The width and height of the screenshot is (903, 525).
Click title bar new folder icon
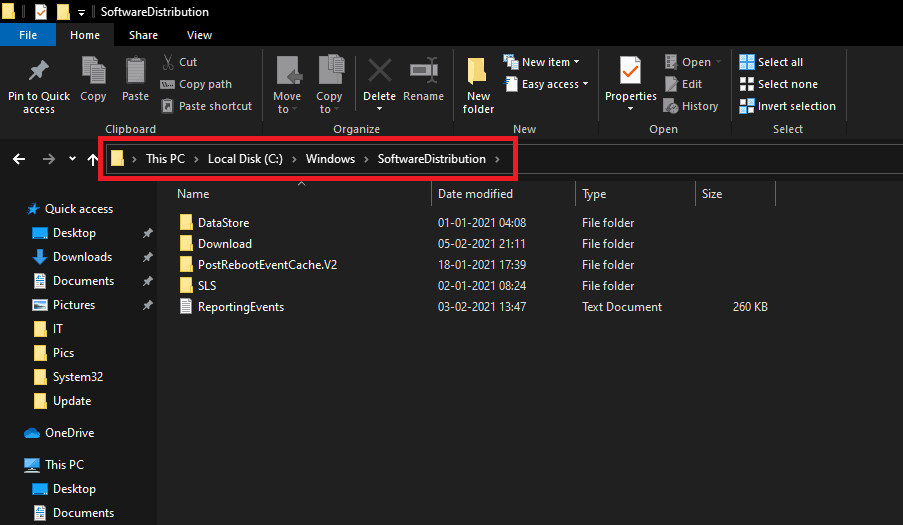coord(63,12)
